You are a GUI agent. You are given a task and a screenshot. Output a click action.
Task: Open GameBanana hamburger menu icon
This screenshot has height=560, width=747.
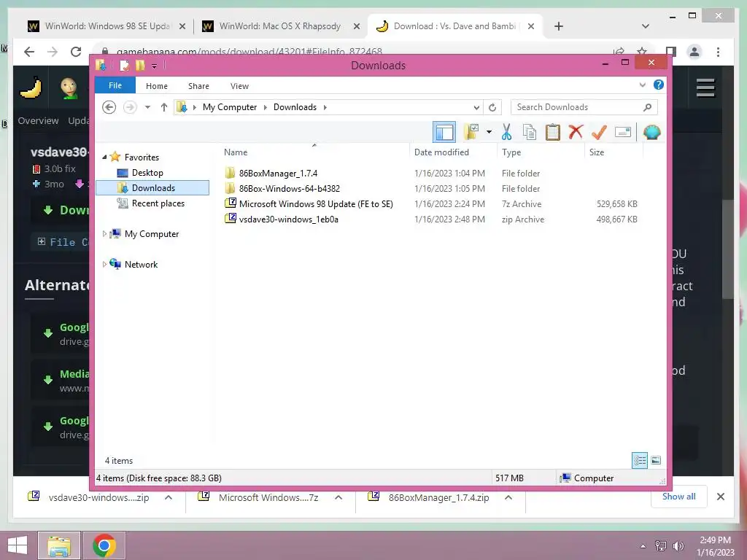705,87
